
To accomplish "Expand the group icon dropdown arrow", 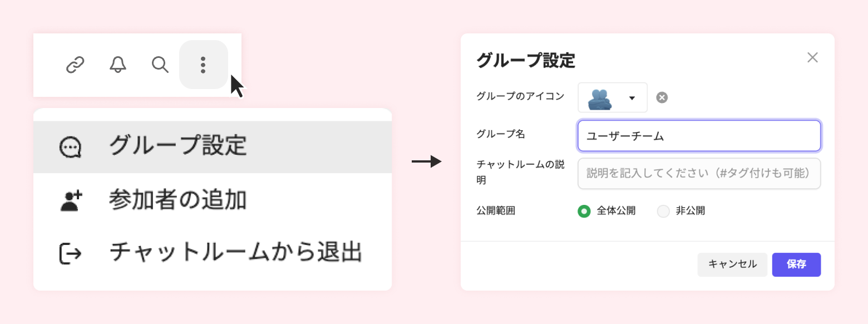I will (632, 99).
